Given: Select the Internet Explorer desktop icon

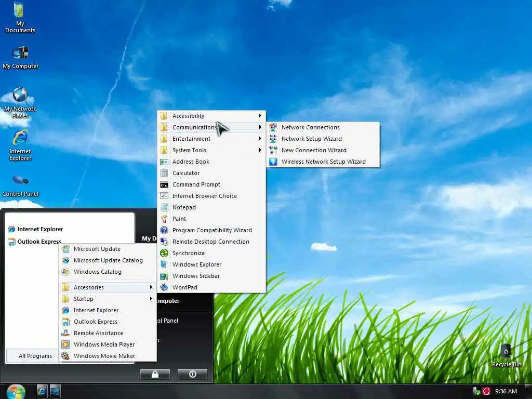Looking at the screenshot, I should pos(20,145).
